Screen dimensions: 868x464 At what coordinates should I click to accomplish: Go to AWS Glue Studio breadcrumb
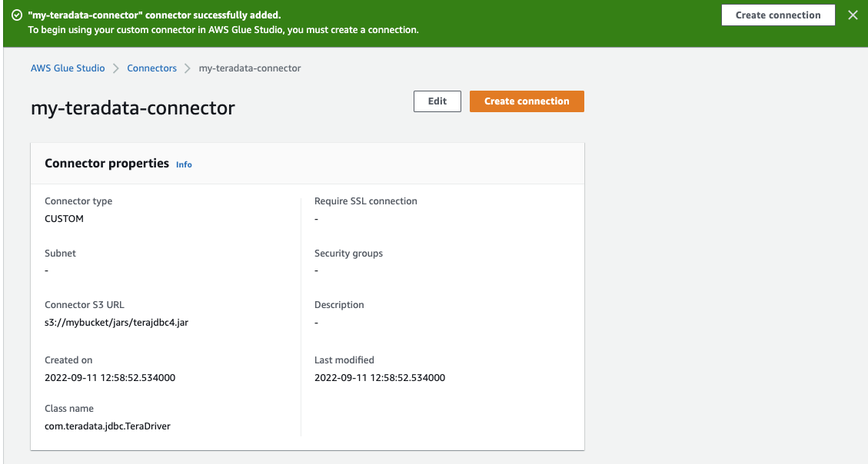click(68, 68)
